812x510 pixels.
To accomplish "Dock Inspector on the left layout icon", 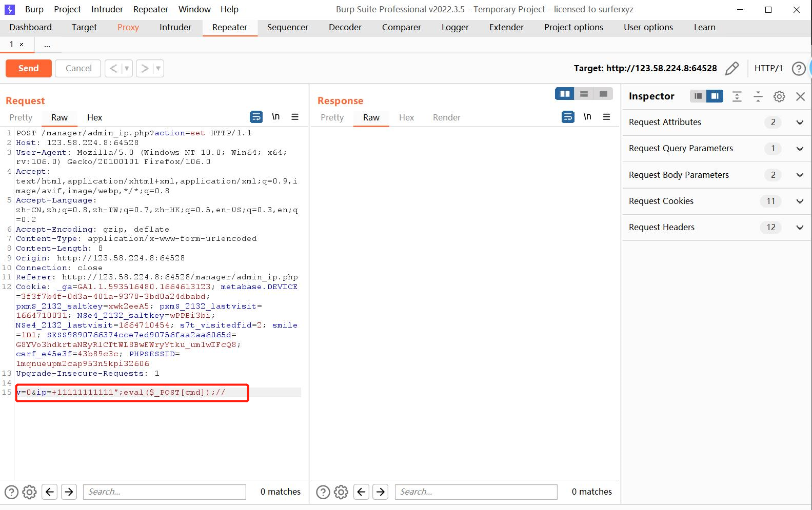I will point(698,96).
